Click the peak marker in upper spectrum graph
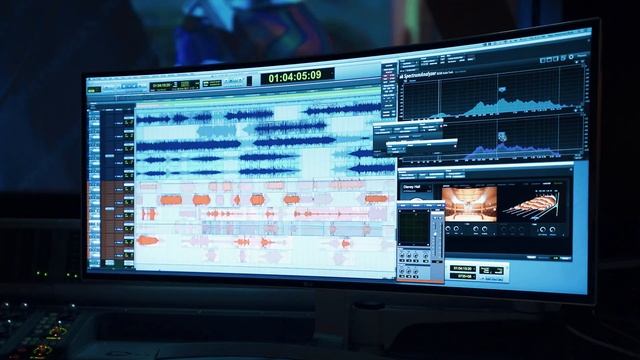Viewport: 640px width, 360px height. click(502, 89)
